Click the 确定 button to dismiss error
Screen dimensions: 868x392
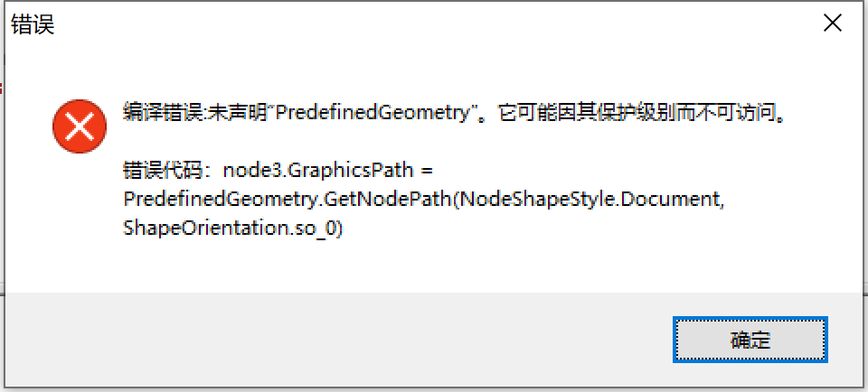pos(750,340)
